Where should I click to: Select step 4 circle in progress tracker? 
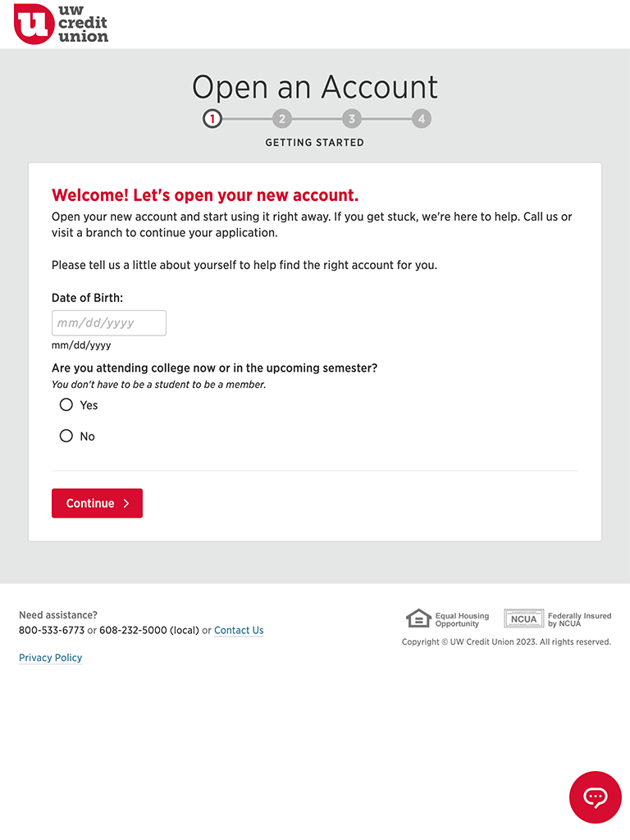click(x=422, y=118)
